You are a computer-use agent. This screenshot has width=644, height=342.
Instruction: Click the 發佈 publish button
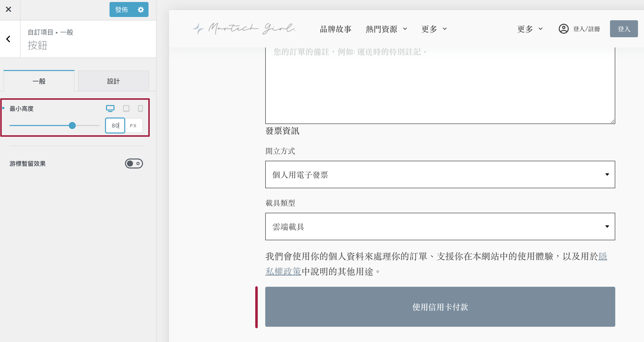[x=122, y=9]
